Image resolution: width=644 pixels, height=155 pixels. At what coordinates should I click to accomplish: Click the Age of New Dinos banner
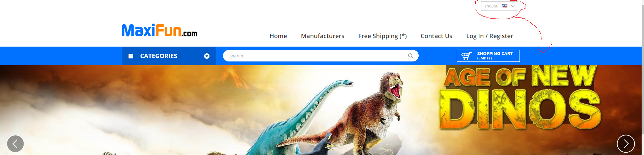321,110
